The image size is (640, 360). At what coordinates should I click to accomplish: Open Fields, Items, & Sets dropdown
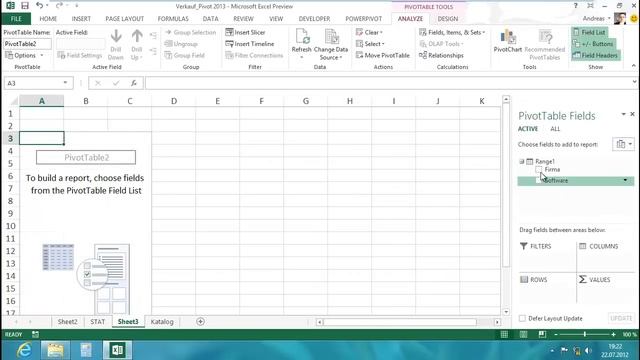452,32
